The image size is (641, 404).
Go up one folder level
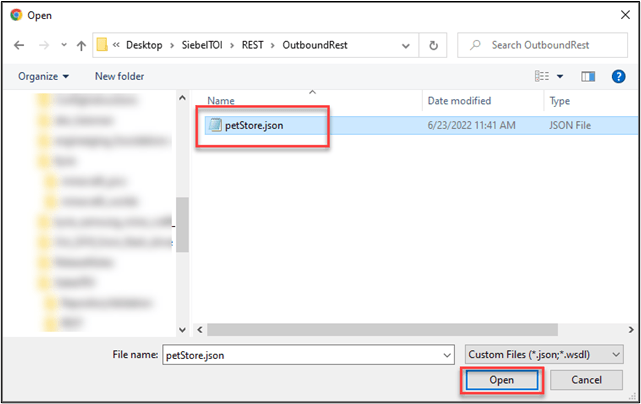point(81,45)
